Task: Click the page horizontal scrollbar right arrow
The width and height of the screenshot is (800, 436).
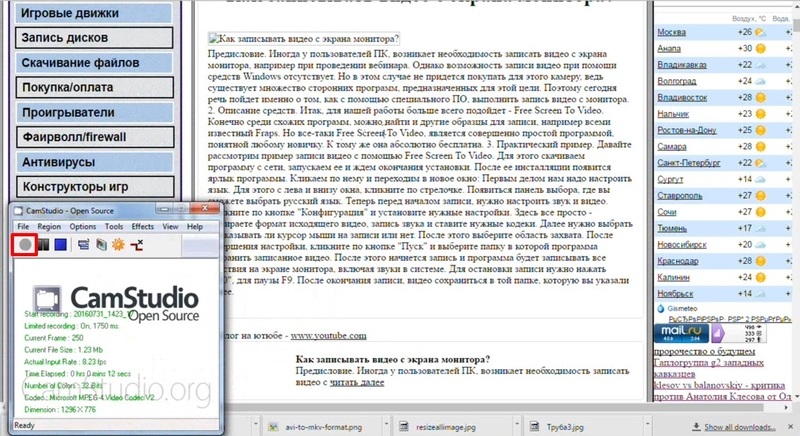Action: pyautogui.click(x=788, y=408)
